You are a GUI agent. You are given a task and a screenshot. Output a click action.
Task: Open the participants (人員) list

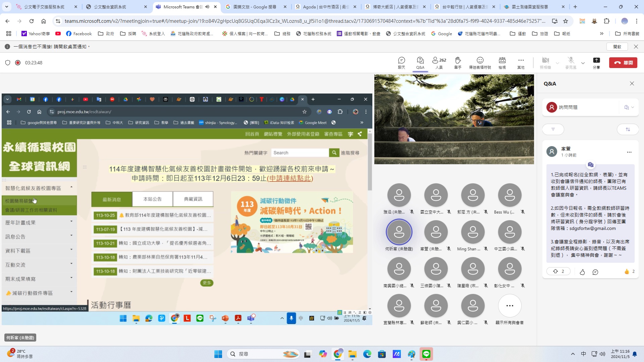[439, 62]
